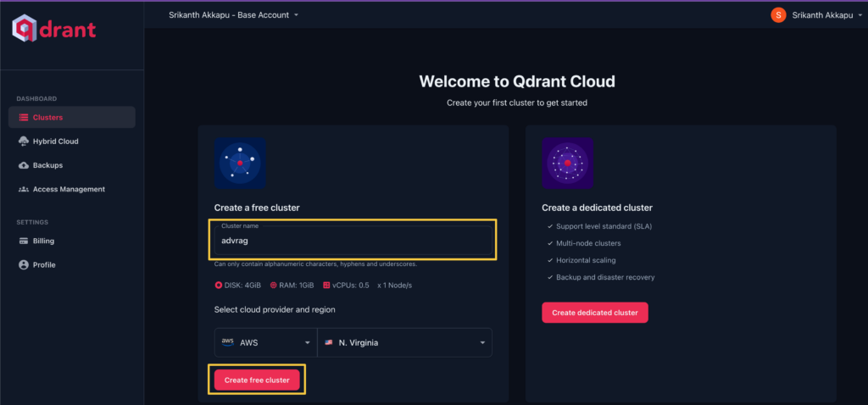The height and width of the screenshot is (405, 868).
Task: Click the 'x 1 Node/s' text
Action: pyautogui.click(x=395, y=286)
